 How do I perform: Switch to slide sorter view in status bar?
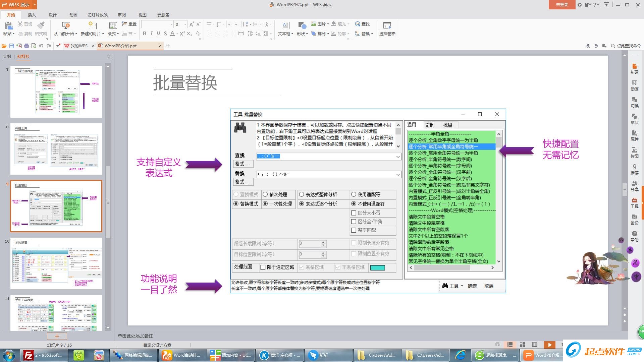pyautogui.click(x=522, y=345)
